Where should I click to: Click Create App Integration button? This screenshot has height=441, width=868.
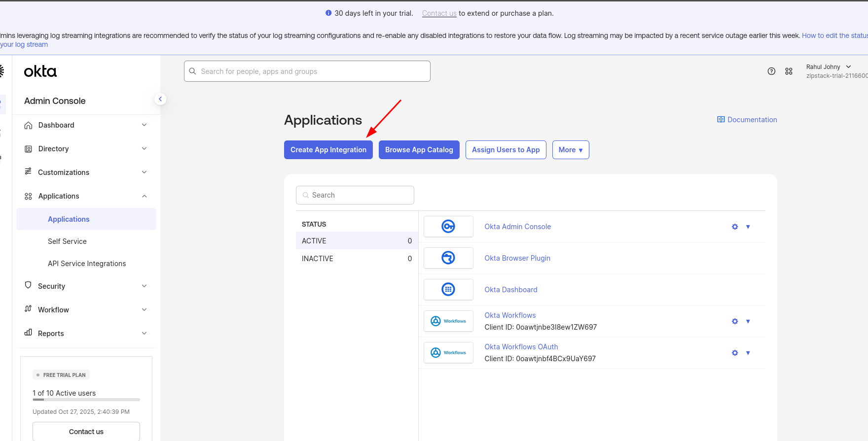click(x=328, y=150)
